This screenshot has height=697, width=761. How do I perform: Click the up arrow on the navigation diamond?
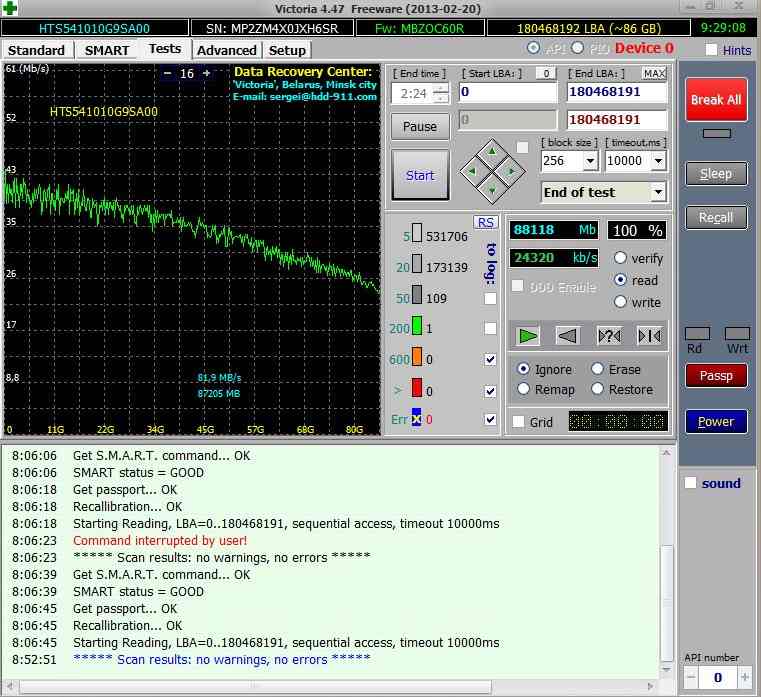(490, 153)
